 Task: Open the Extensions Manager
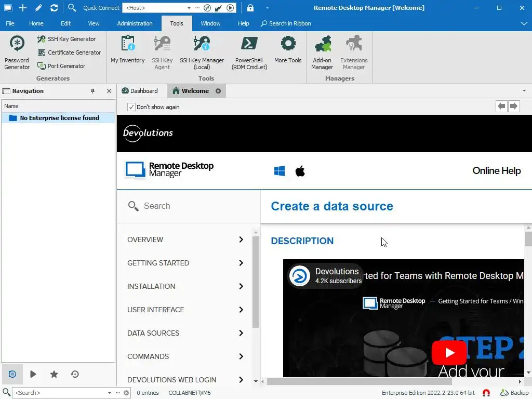pyautogui.click(x=354, y=52)
